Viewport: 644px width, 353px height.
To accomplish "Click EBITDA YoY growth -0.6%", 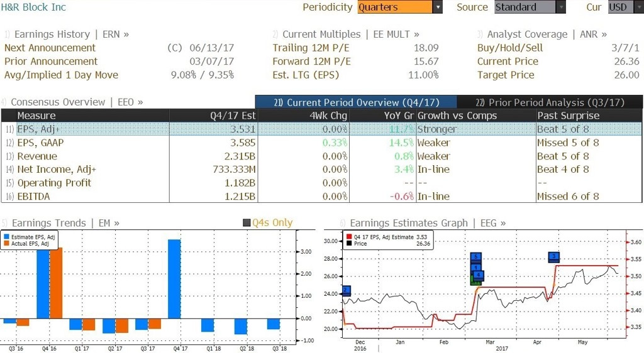I will coord(402,197).
